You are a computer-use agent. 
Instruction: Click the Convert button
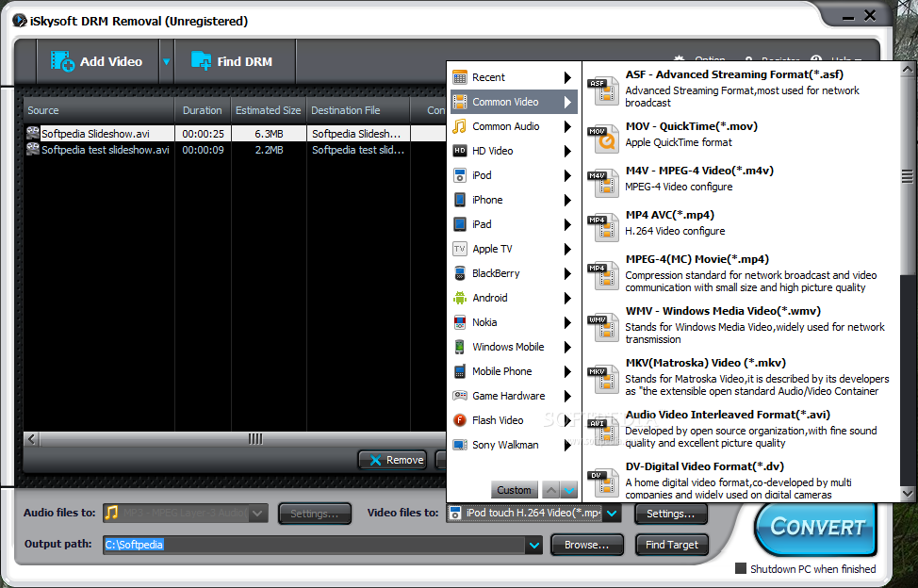[x=817, y=527]
